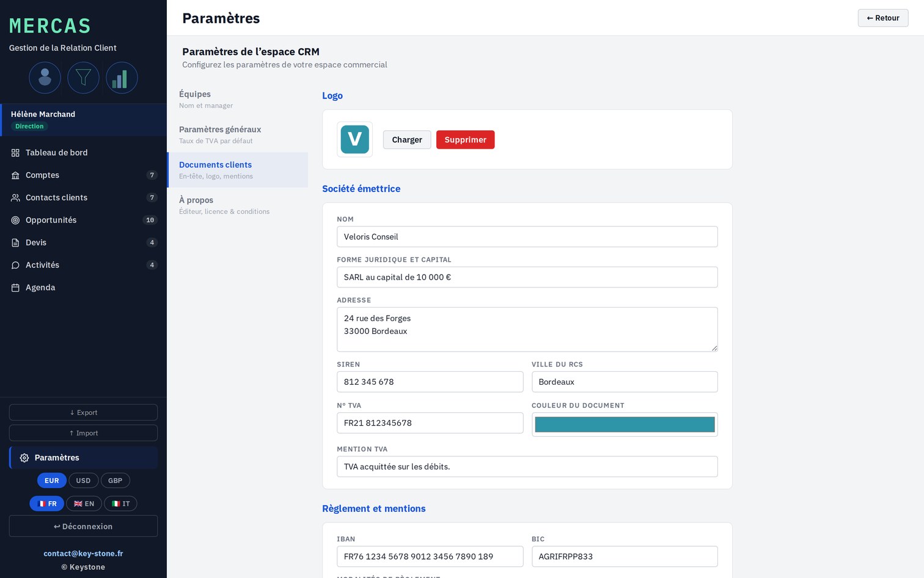This screenshot has width=924, height=578.
Task: Open the Agenda section
Action: tap(83, 287)
